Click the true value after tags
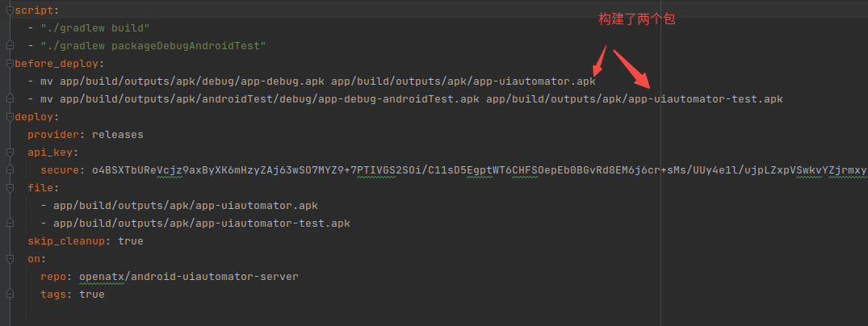The height and width of the screenshot is (326, 868). pyautogui.click(x=92, y=294)
